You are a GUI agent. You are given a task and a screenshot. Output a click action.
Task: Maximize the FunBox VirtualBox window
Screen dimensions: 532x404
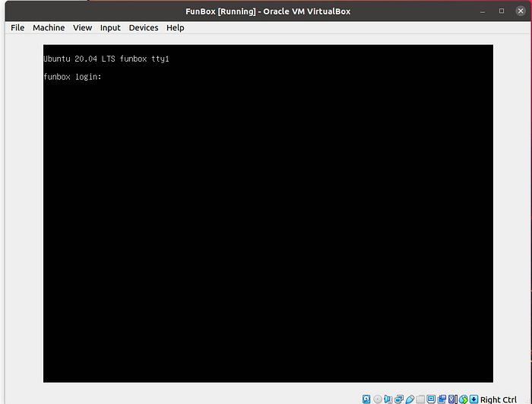click(x=502, y=11)
